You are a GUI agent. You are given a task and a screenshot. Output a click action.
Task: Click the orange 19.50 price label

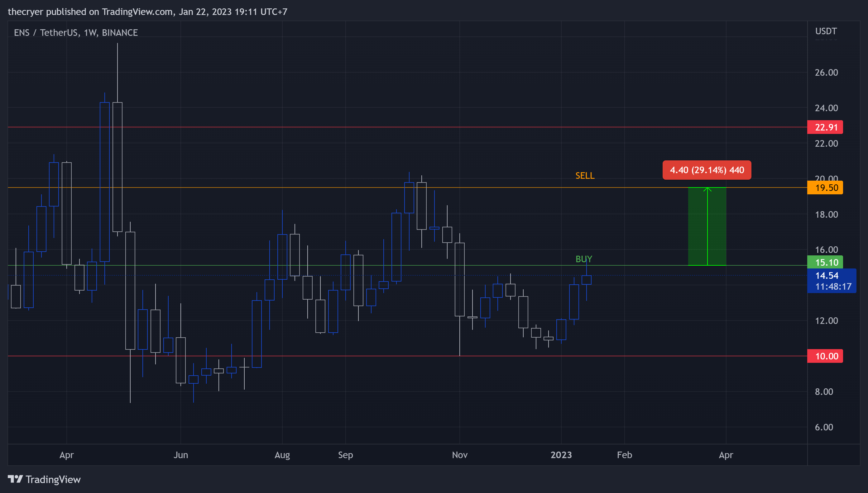click(825, 187)
